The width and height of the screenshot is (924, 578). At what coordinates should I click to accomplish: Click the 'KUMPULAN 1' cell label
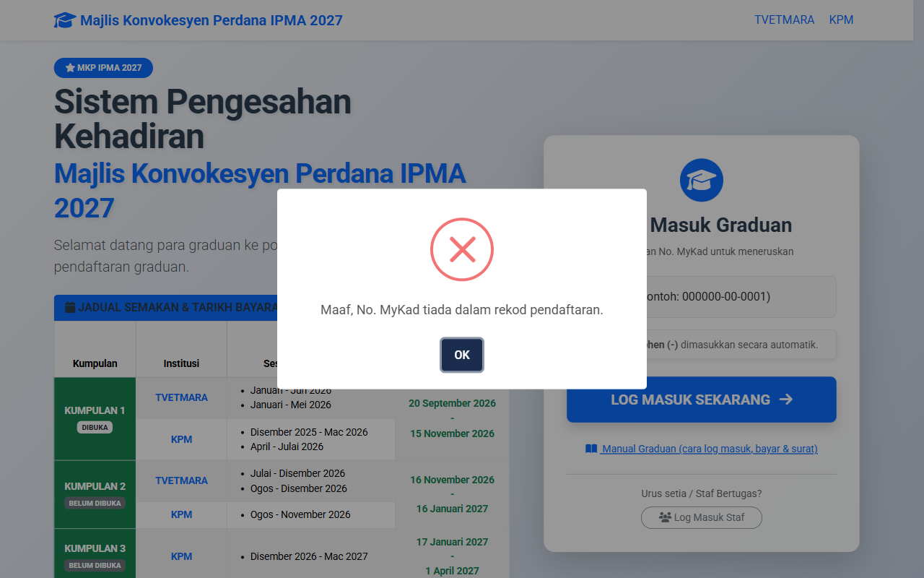(95, 410)
